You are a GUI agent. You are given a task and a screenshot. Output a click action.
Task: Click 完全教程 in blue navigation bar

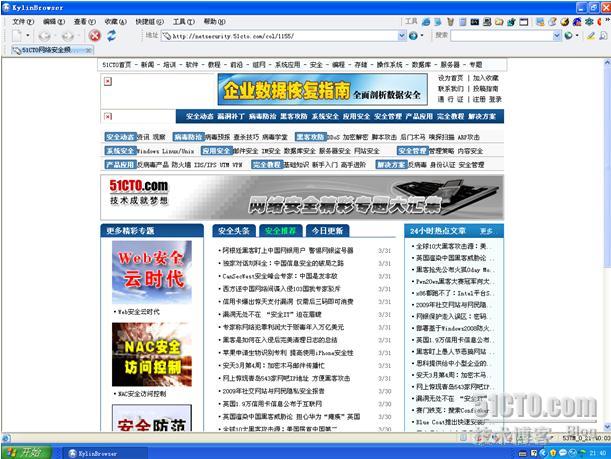(450, 116)
